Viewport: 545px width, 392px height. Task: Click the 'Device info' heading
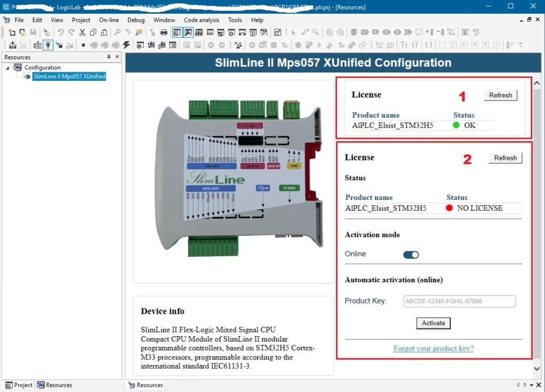coord(162,311)
